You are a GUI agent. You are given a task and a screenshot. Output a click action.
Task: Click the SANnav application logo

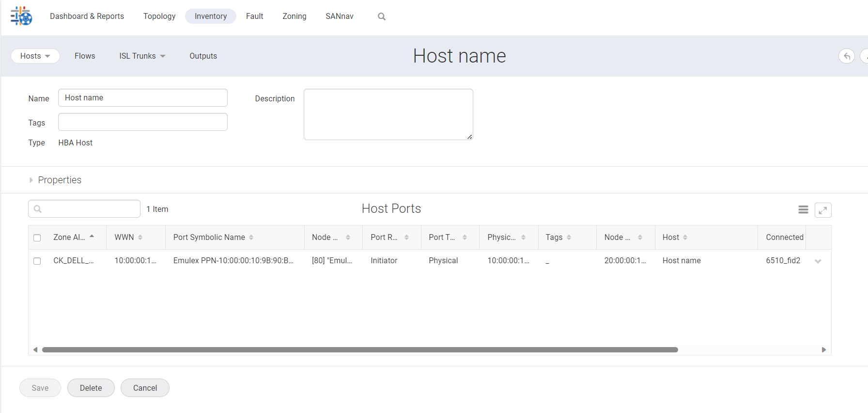tap(21, 16)
